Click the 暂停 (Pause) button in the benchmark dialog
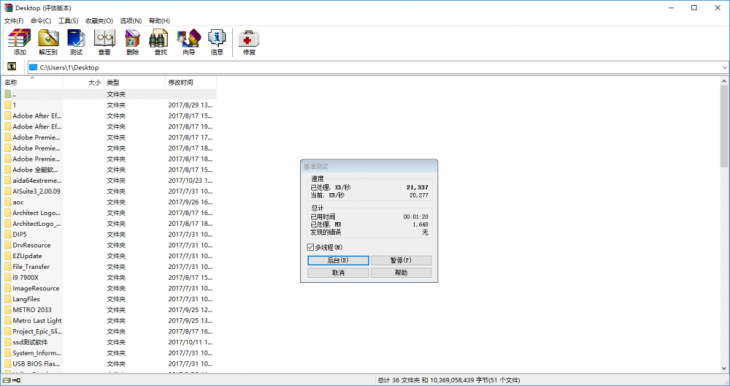Screen dimensions: 730x386 point(401,260)
